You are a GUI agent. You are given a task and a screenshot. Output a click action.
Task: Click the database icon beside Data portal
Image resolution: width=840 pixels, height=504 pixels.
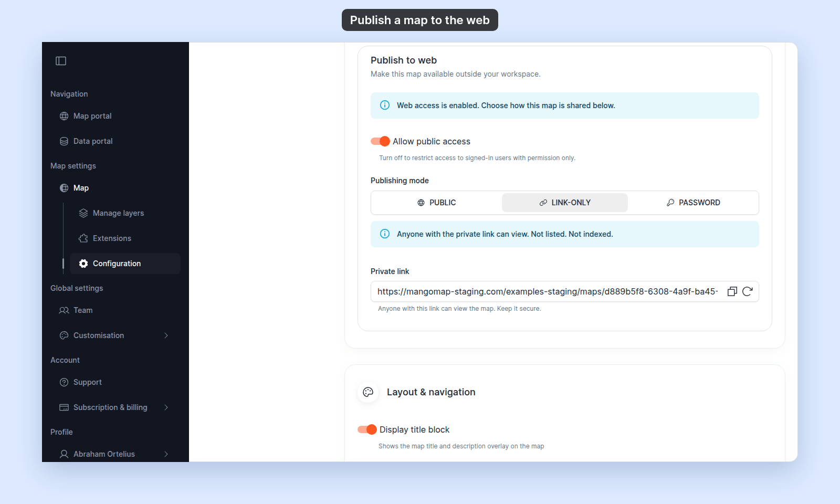64,141
